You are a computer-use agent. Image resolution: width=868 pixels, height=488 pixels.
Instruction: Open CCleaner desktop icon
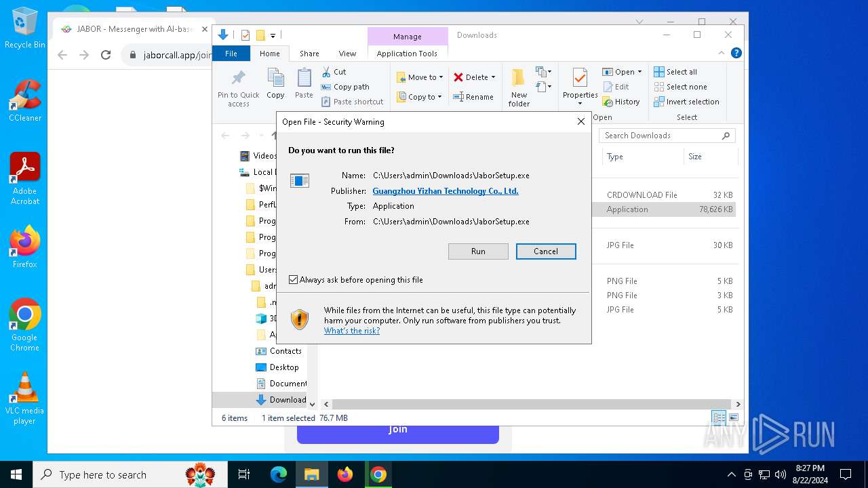click(24, 100)
